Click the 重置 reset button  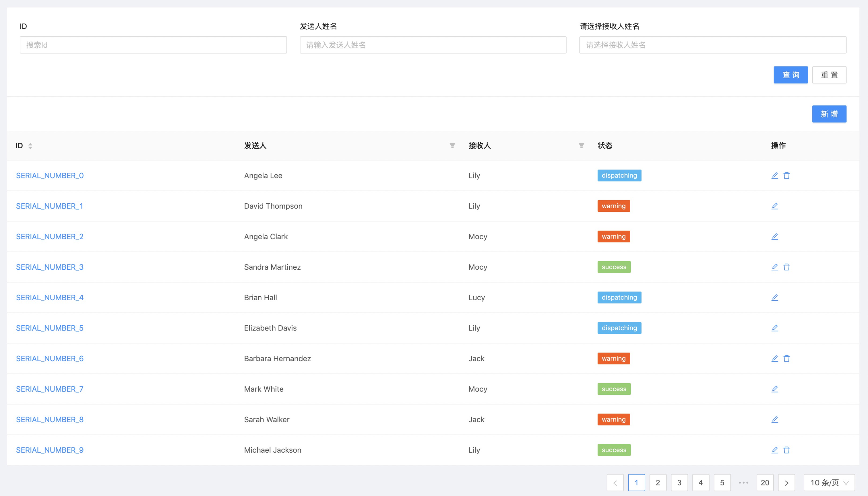click(829, 75)
